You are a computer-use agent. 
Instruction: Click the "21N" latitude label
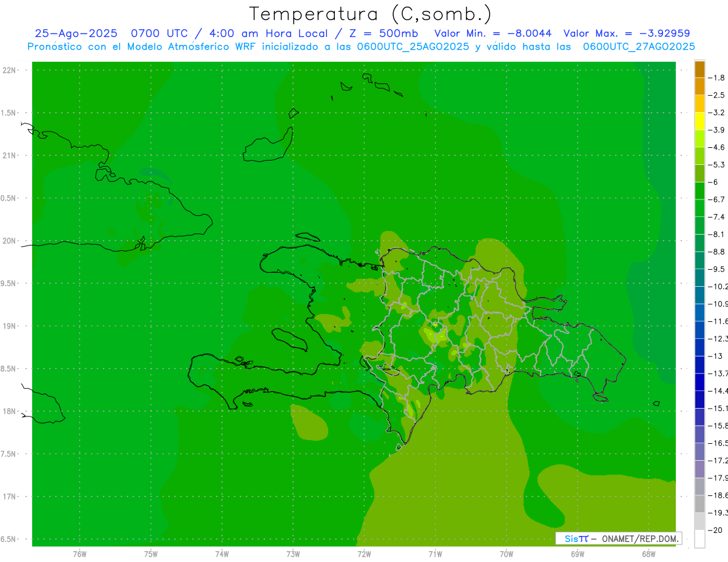point(10,156)
